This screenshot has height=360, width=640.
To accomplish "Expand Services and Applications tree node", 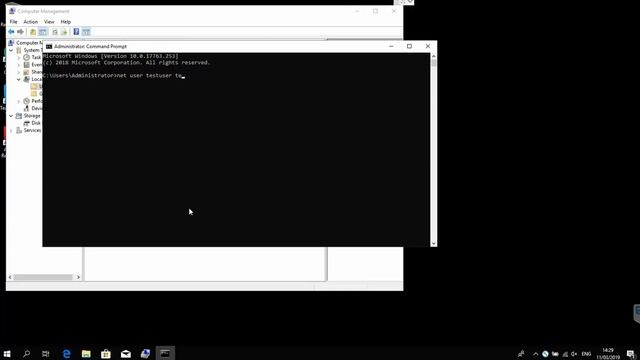I will click(x=11, y=131).
